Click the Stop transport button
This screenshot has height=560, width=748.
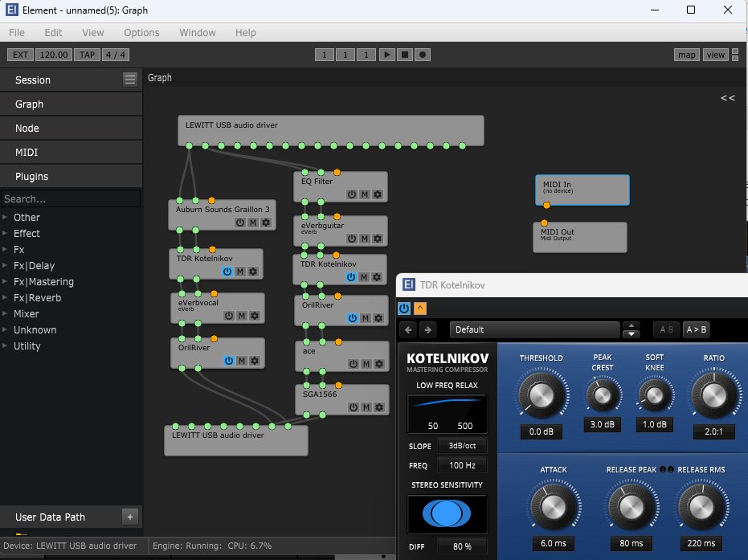(x=405, y=55)
